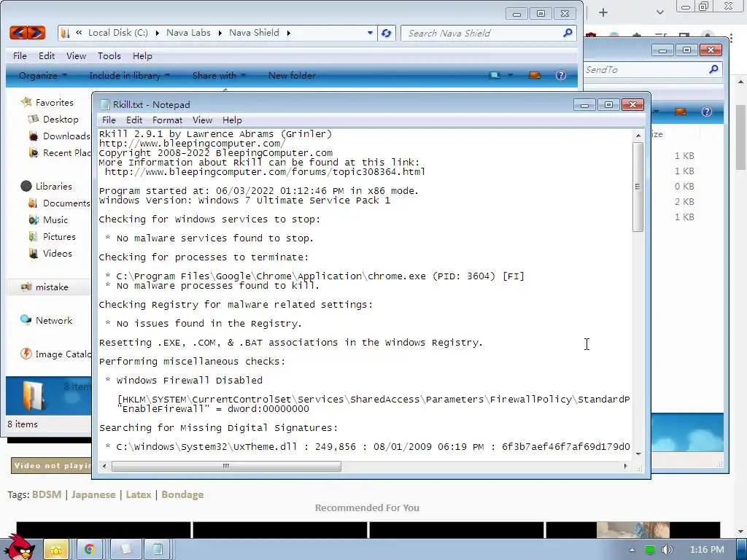Switch to Chrome from the taskbar
747x560 pixels.
(89, 550)
